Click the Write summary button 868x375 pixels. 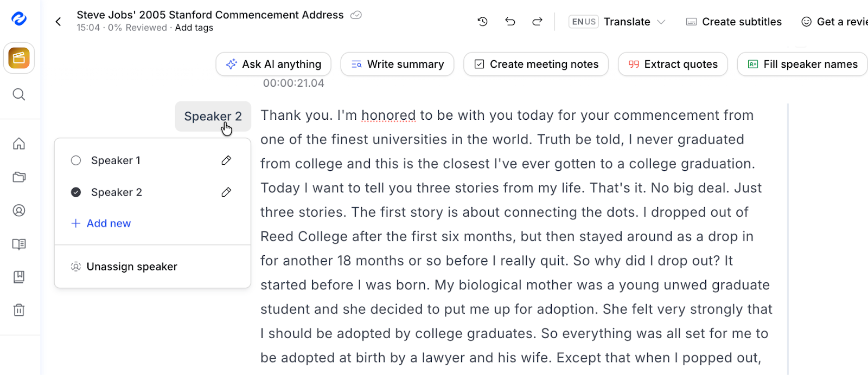coord(397,64)
